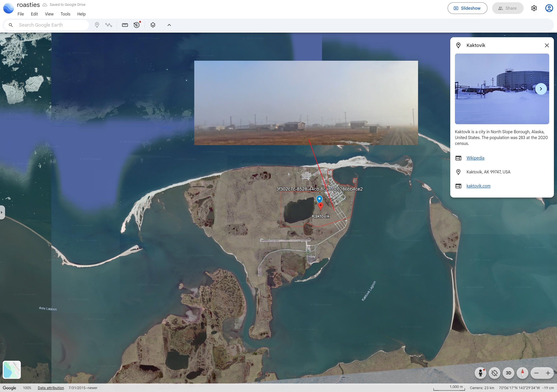Click the blue placemark pin on map

pyautogui.click(x=319, y=199)
